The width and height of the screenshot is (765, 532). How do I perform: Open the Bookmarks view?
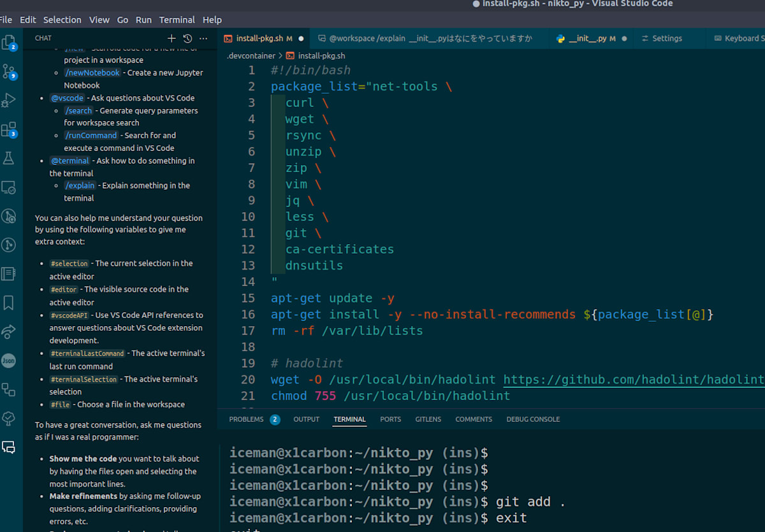click(x=9, y=303)
